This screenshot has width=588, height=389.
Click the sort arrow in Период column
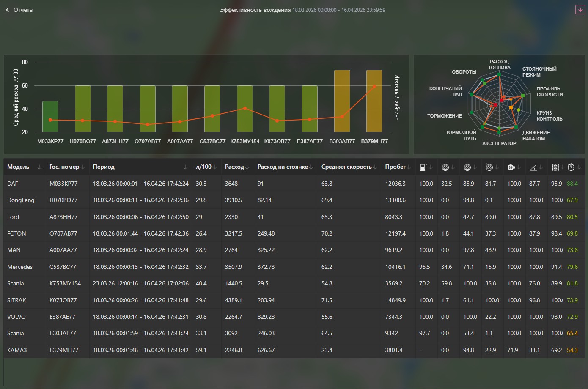click(185, 167)
